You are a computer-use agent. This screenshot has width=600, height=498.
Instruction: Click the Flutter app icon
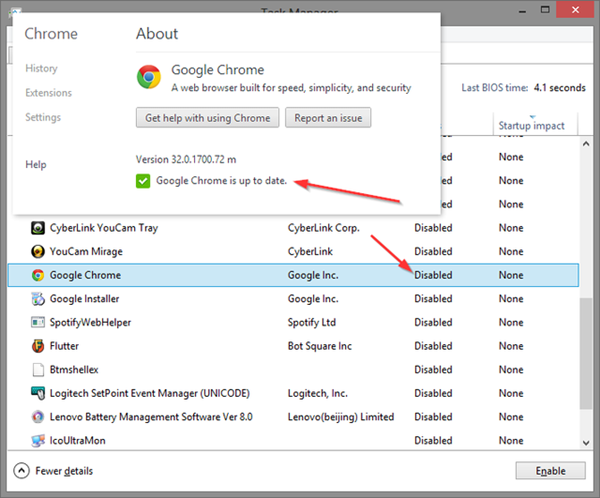click(38, 346)
